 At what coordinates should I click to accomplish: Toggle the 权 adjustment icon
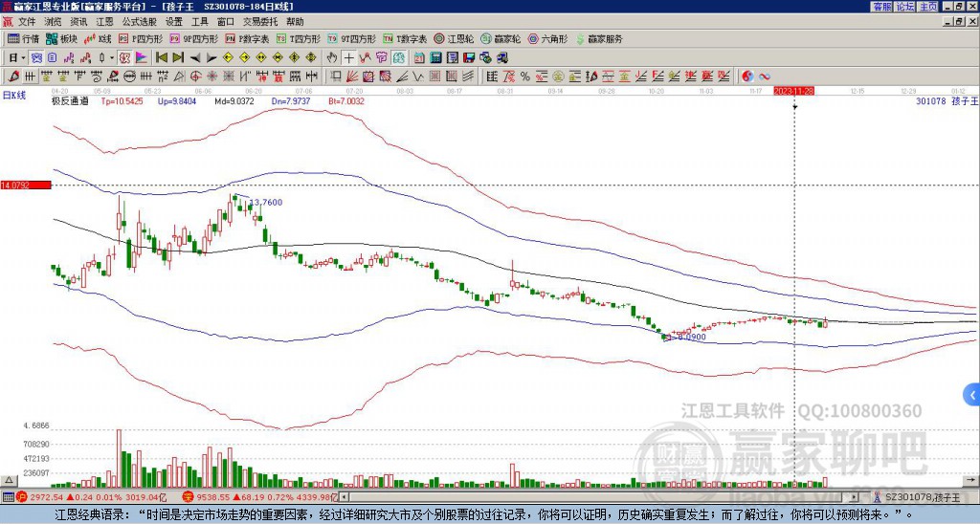pyautogui.click(x=124, y=57)
